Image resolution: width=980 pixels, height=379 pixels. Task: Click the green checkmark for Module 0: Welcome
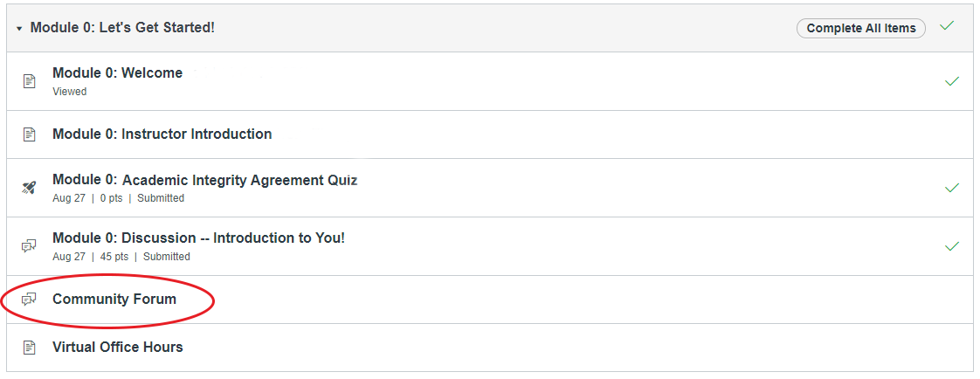952,81
